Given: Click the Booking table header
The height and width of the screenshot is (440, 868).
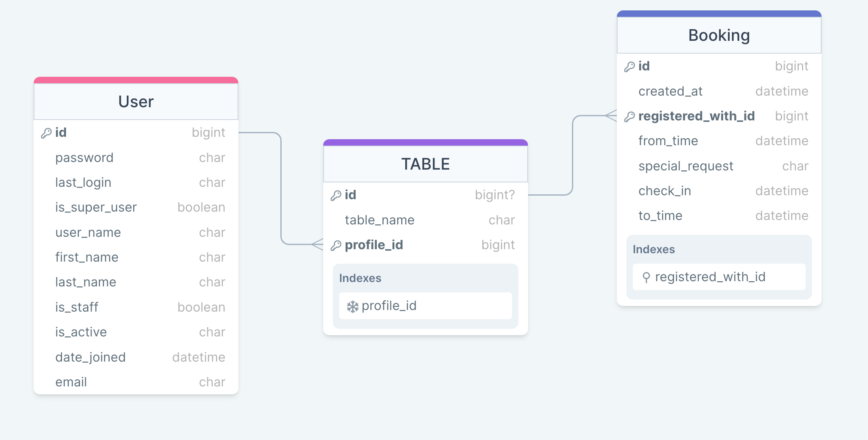Looking at the screenshot, I should pyautogui.click(x=718, y=35).
